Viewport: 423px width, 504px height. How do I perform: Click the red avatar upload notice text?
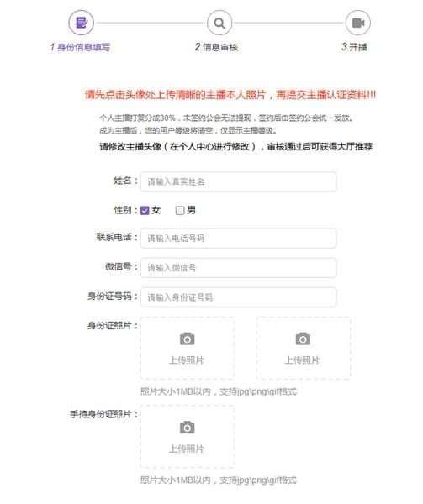coord(230,95)
